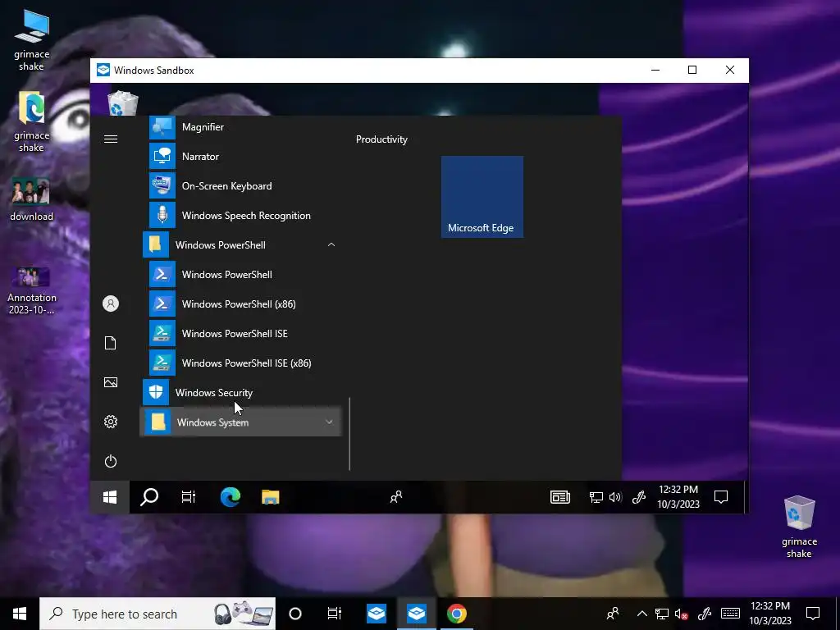Image resolution: width=840 pixels, height=630 pixels.
Task: Open host Task View button
Action: tap(335, 614)
